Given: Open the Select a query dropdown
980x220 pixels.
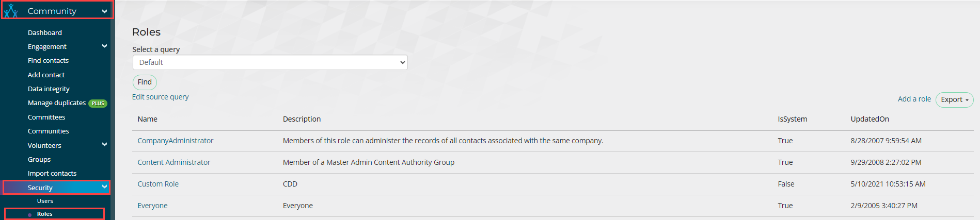Looking at the screenshot, I should click(270, 62).
